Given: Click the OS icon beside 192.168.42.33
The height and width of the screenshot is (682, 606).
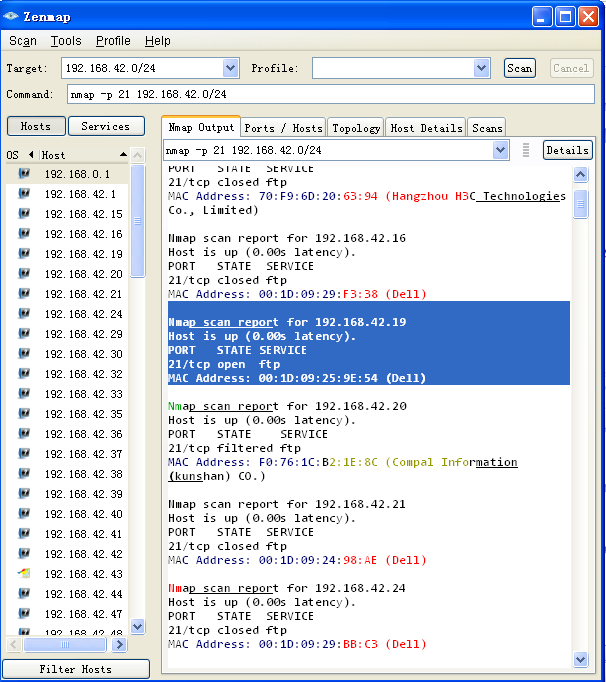Looking at the screenshot, I should [24, 394].
